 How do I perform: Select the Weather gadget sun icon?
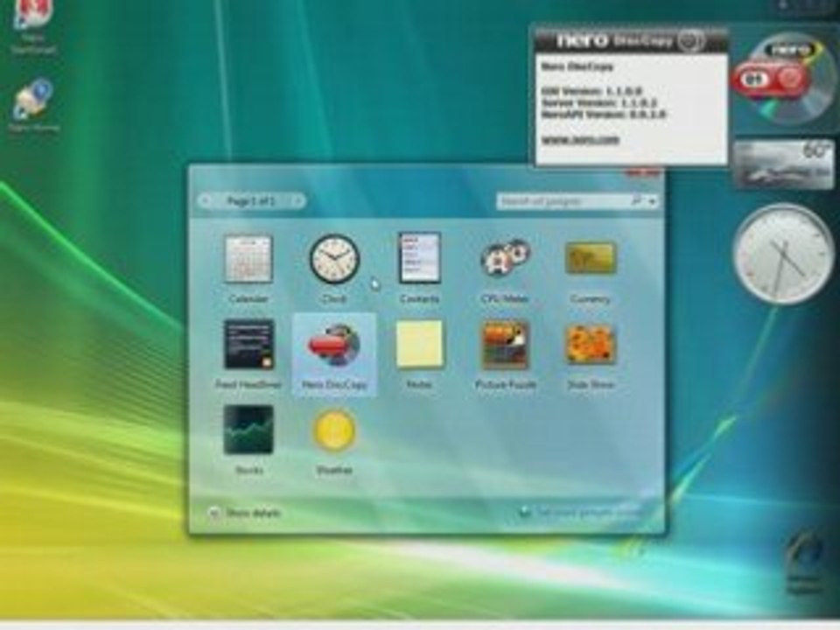coord(334,430)
